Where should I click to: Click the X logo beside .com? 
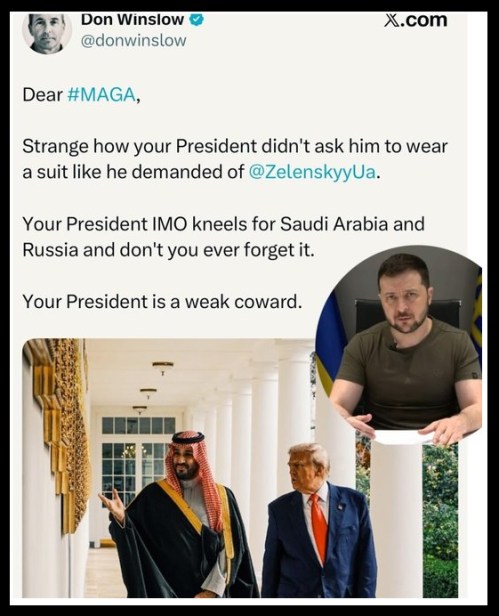pyautogui.click(x=393, y=20)
